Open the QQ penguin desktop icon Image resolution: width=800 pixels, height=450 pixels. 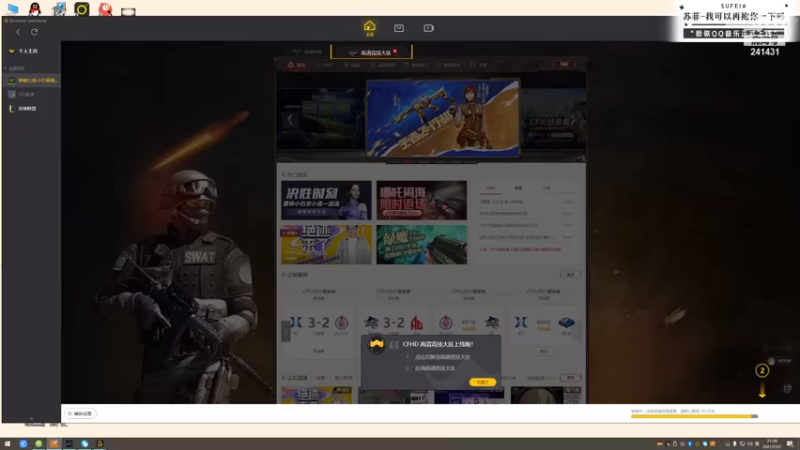click(35, 9)
